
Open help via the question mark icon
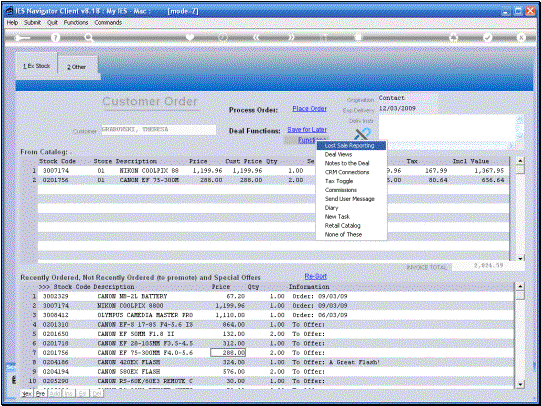55,38
